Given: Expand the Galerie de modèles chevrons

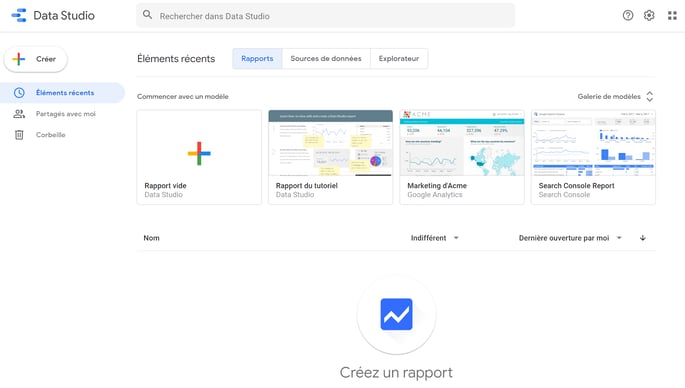Looking at the screenshot, I should point(650,97).
